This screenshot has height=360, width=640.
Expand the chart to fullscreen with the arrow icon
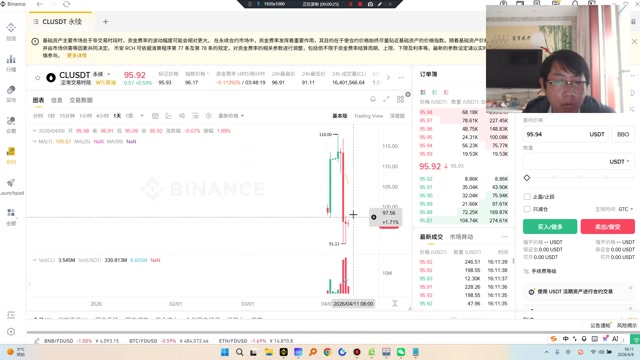pyautogui.click(x=386, y=99)
